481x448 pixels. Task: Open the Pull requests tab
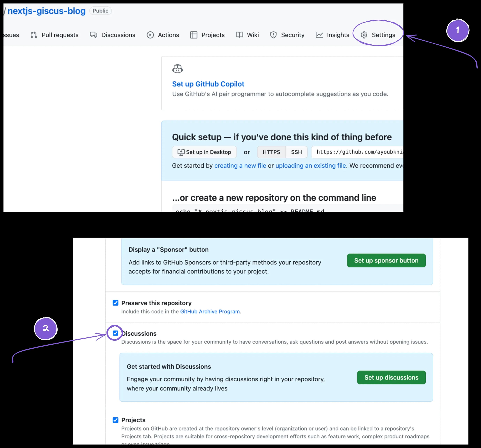pyautogui.click(x=54, y=35)
